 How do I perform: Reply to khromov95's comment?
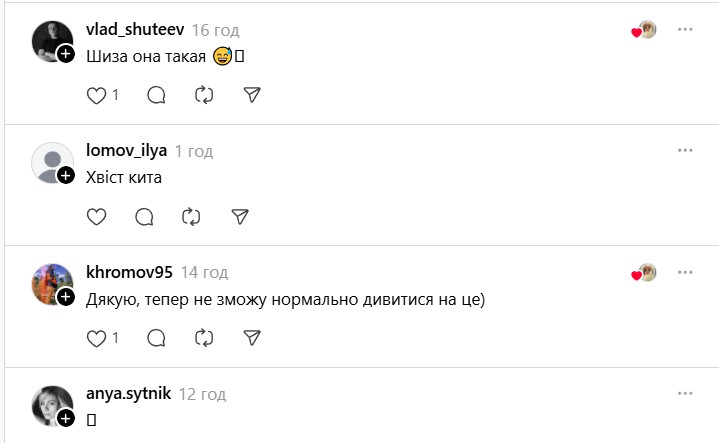[156, 338]
